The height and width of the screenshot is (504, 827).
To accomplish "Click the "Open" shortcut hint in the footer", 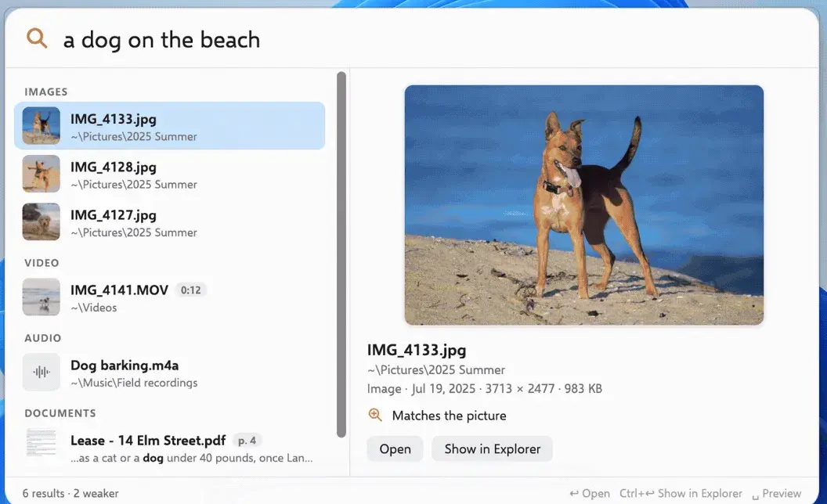I will click(x=590, y=494).
